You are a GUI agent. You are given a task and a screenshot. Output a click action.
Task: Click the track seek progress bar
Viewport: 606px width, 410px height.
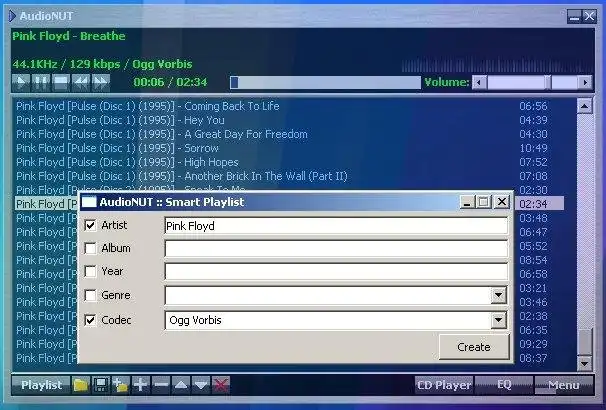(325, 82)
